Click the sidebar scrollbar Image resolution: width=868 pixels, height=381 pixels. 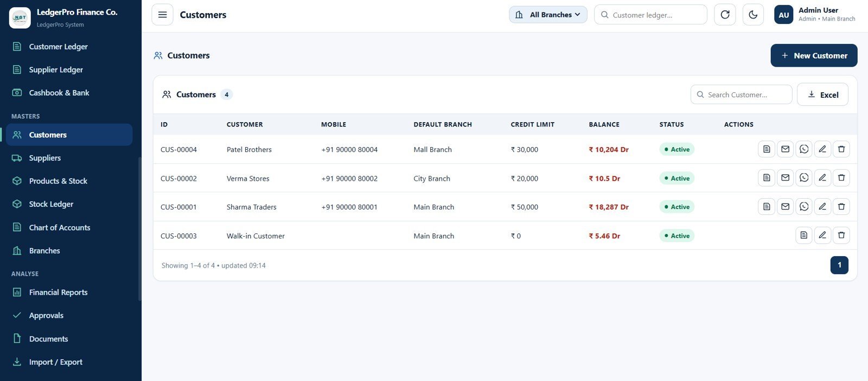139,228
